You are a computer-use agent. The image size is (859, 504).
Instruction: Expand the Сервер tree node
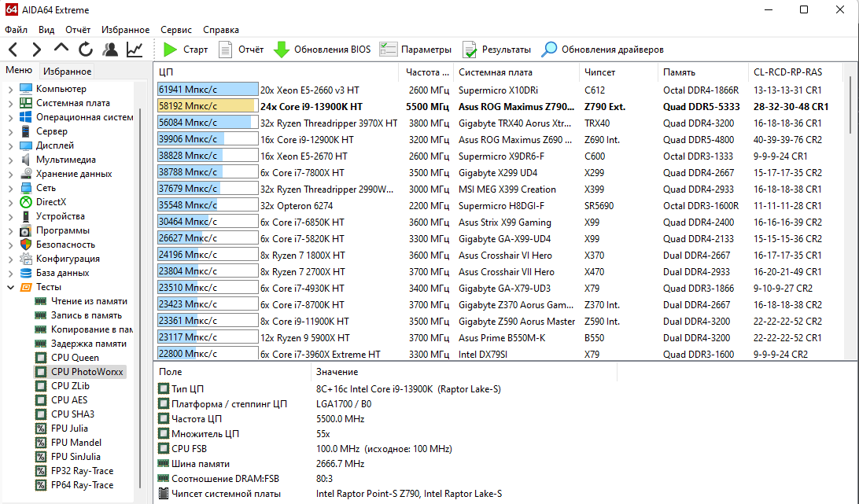pos(10,131)
